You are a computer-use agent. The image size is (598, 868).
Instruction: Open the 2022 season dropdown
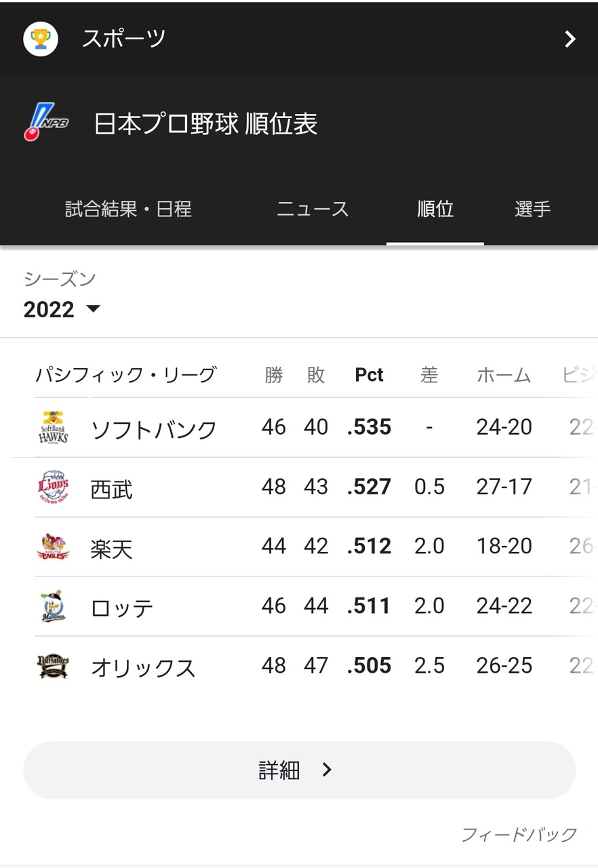[x=62, y=309]
